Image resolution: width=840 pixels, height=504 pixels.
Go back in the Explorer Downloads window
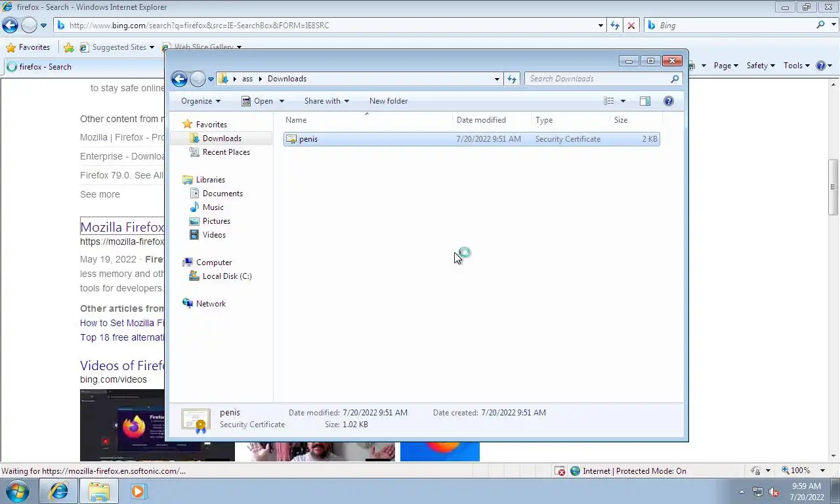pos(179,79)
